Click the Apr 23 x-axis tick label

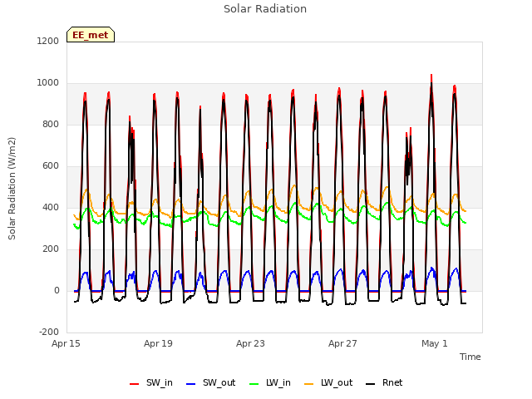250,343
